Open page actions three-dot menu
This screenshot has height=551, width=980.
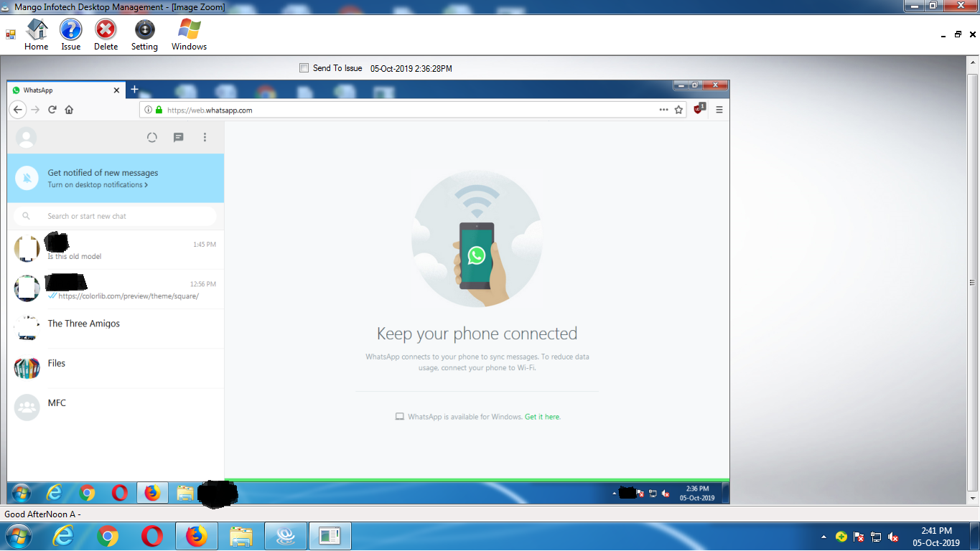point(663,110)
